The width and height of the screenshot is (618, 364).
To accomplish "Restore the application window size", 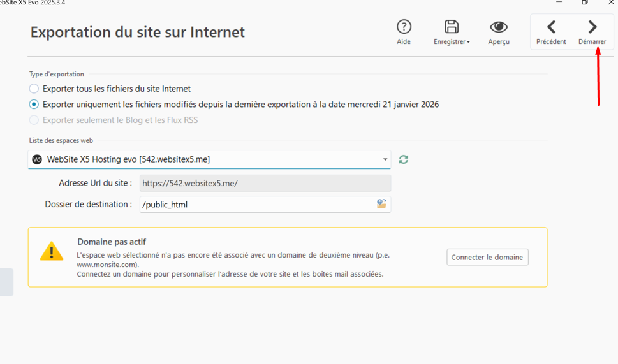I will coord(584,3).
